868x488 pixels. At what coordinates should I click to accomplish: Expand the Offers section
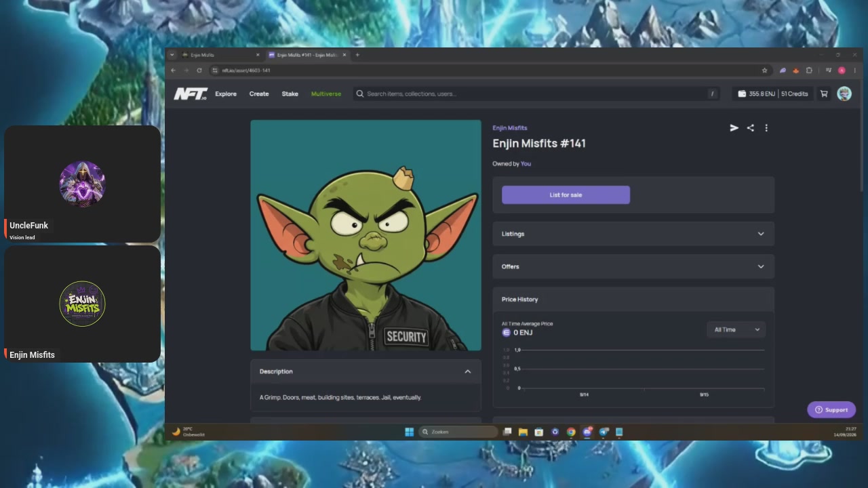coord(633,266)
